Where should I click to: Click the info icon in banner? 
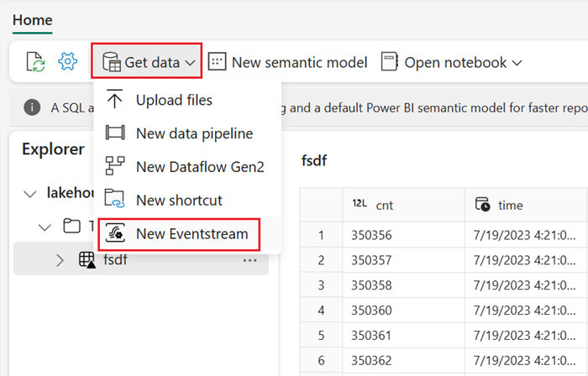(x=32, y=107)
